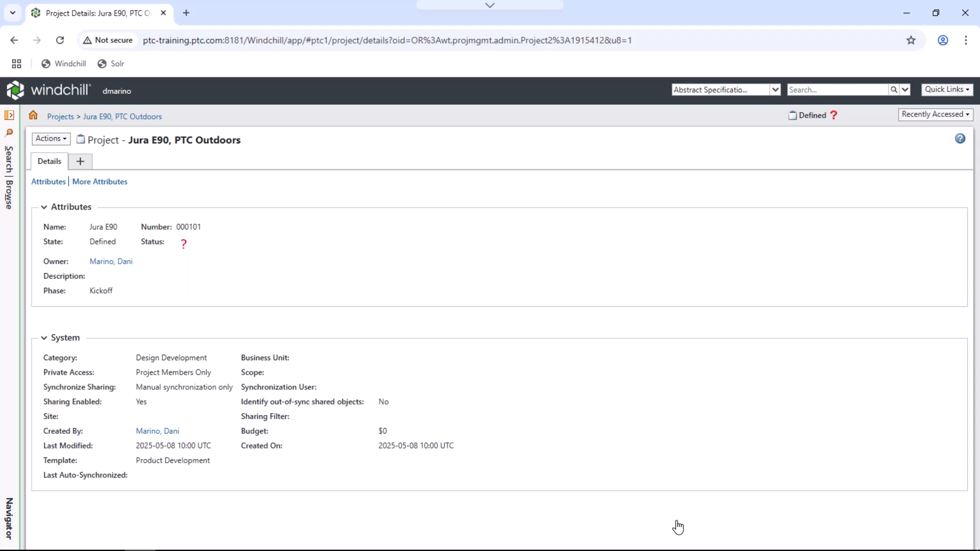Image resolution: width=980 pixels, height=551 pixels.
Task: Select the Details tab
Action: [x=50, y=162]
